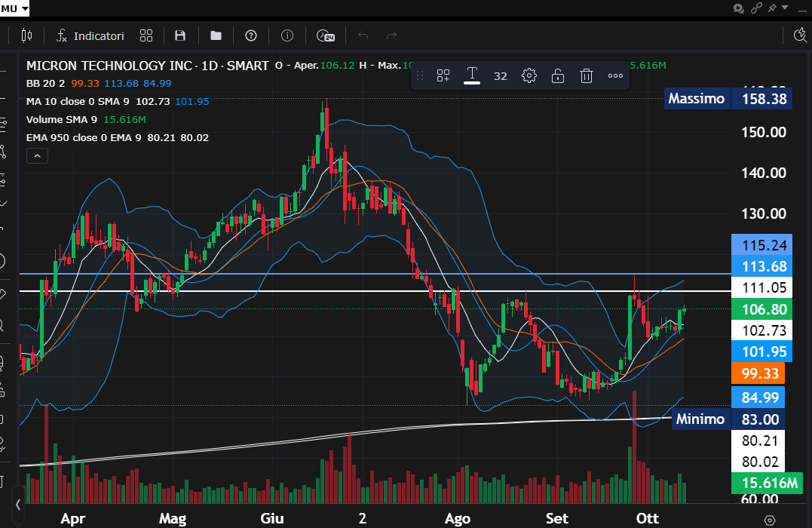Image resolution: width=812 pixels, height=528 pixels.
Task: Open the Indicatori menu
Action: [x=90, y=35]
